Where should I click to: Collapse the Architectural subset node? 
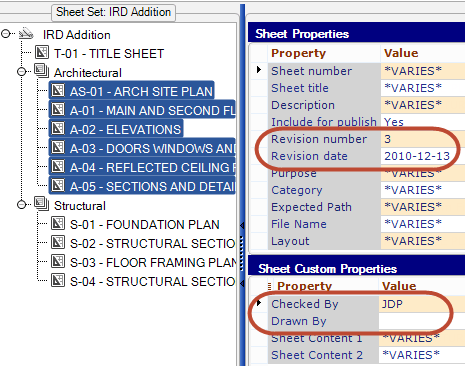pyautogui.click(x=22, y=72)
